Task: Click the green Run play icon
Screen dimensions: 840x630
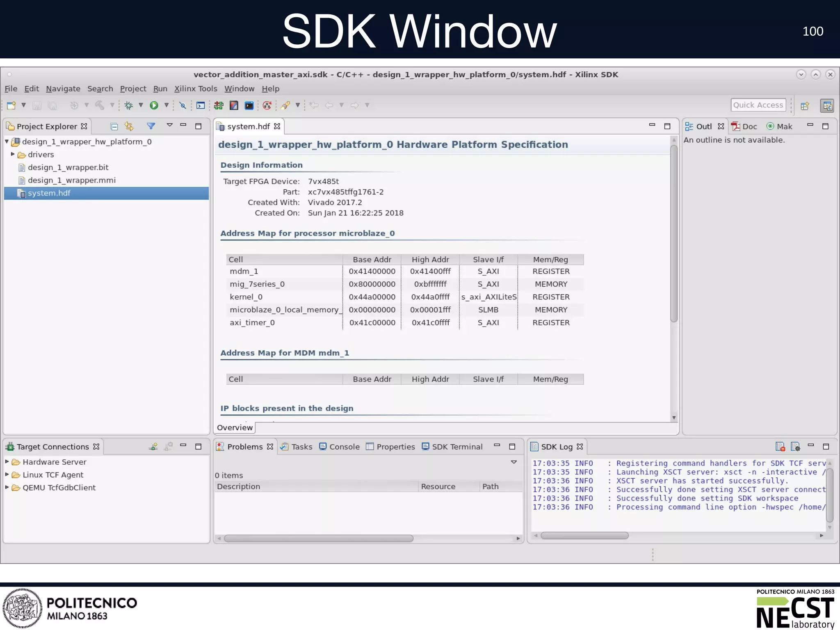Action: pos(154,105)
